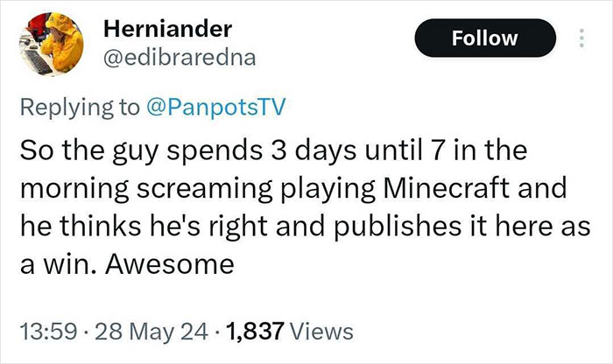Click the Follow button

[x=485, y=38]
